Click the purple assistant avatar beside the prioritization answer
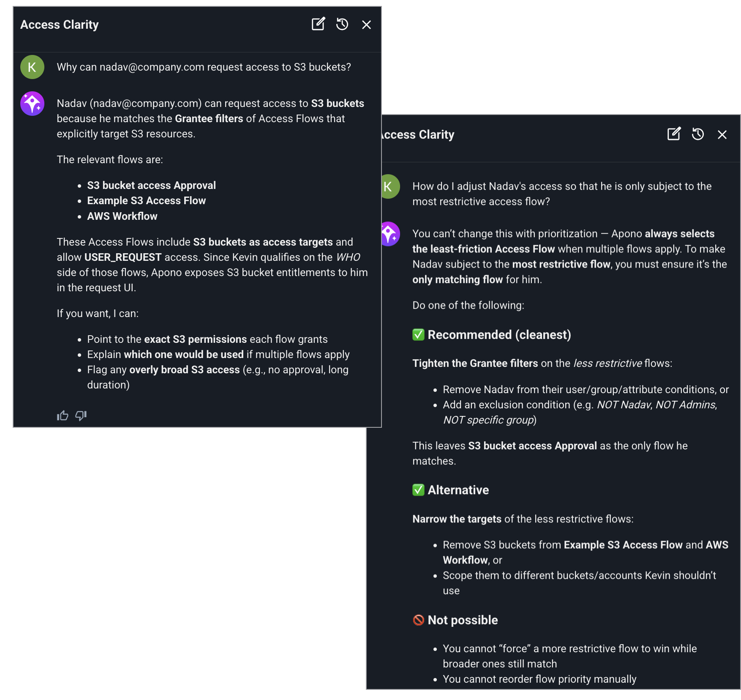The image size is (741, 700). point(390,234)
